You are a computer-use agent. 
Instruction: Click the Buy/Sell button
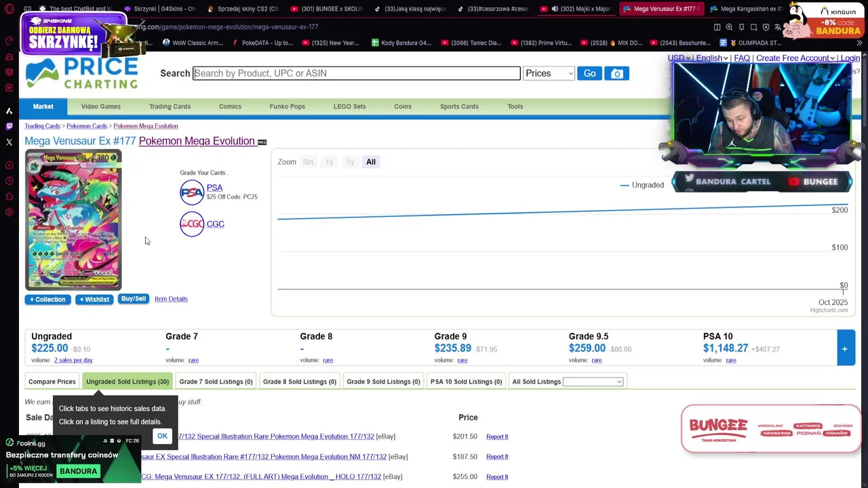[x=134, y=299]
